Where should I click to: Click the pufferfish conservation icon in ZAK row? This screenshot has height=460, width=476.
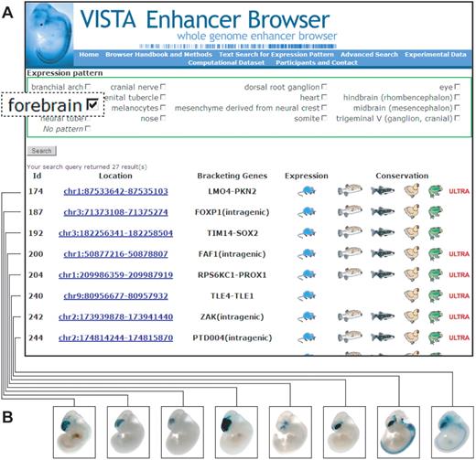tap(350, 316)
